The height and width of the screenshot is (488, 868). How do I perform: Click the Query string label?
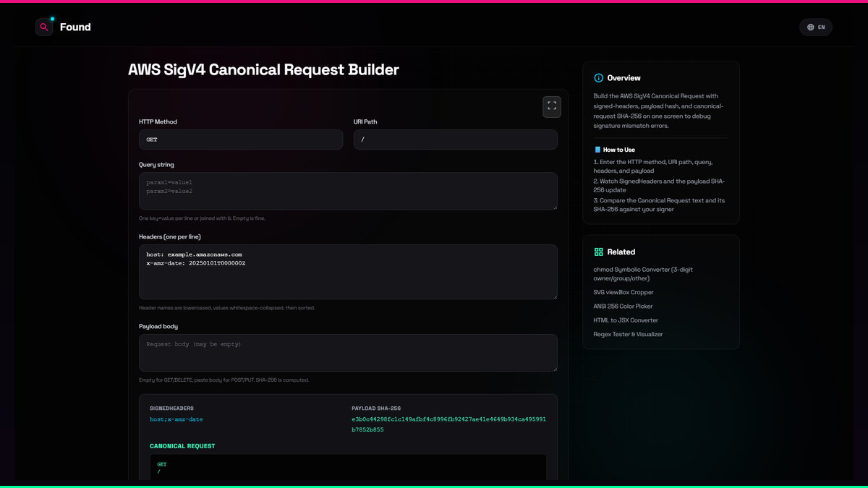[x=156, y=165]
